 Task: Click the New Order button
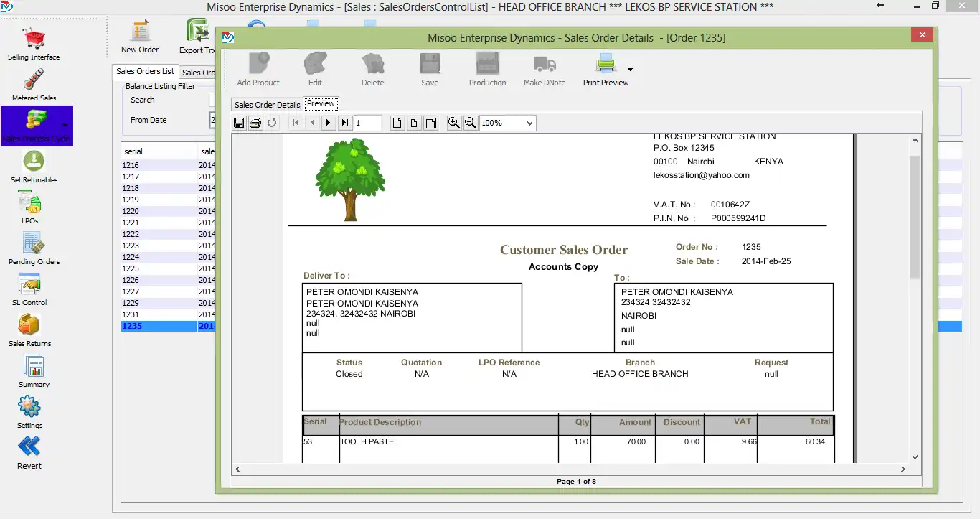[139, 37]
